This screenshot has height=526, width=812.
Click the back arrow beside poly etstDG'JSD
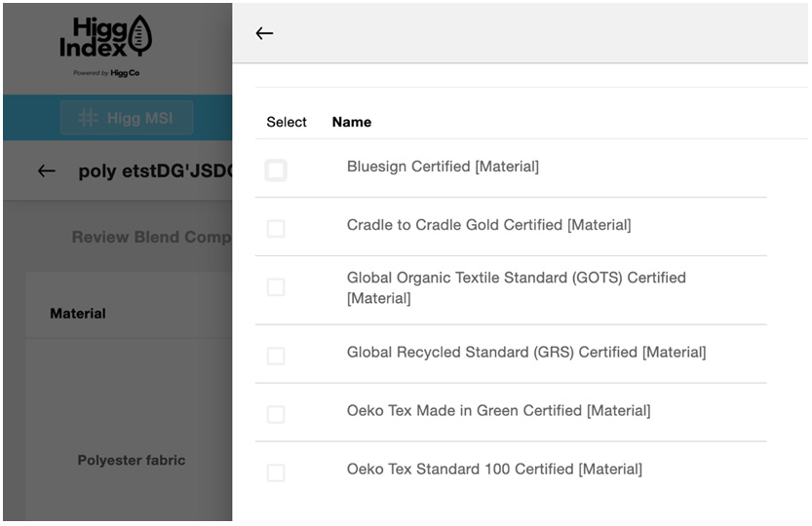point(47,170)
